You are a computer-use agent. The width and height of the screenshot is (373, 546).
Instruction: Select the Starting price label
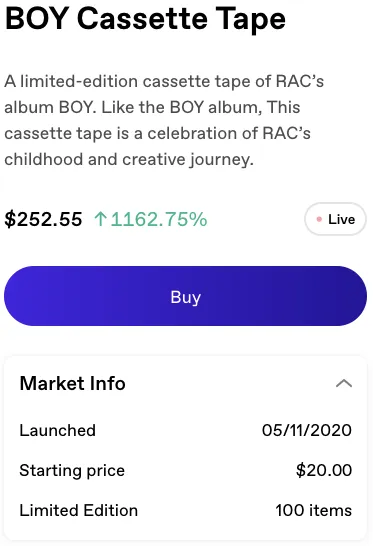point(72,471)
